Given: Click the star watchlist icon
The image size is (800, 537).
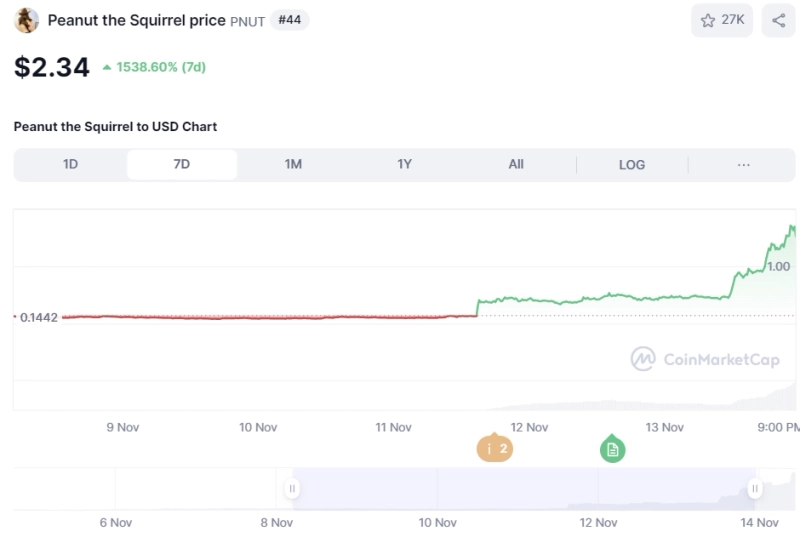Looking at the screenshot, I should pyautogui.click(x=708, y=20).
